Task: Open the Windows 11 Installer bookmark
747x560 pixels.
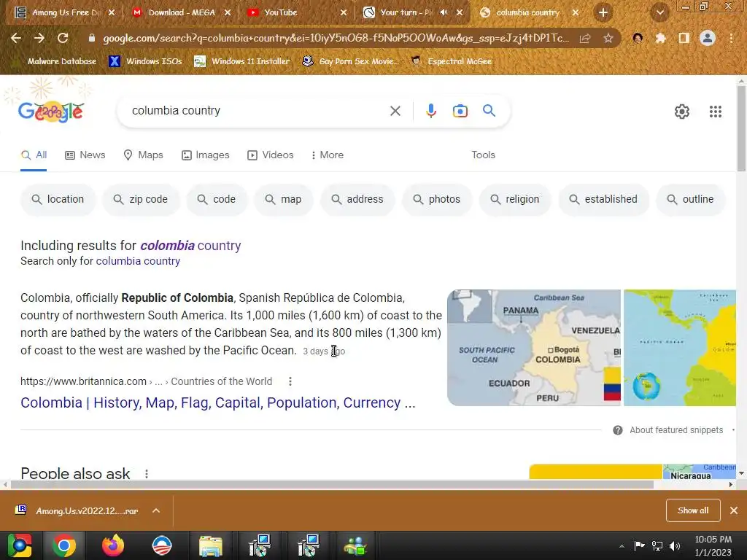Action: (242, 61)
